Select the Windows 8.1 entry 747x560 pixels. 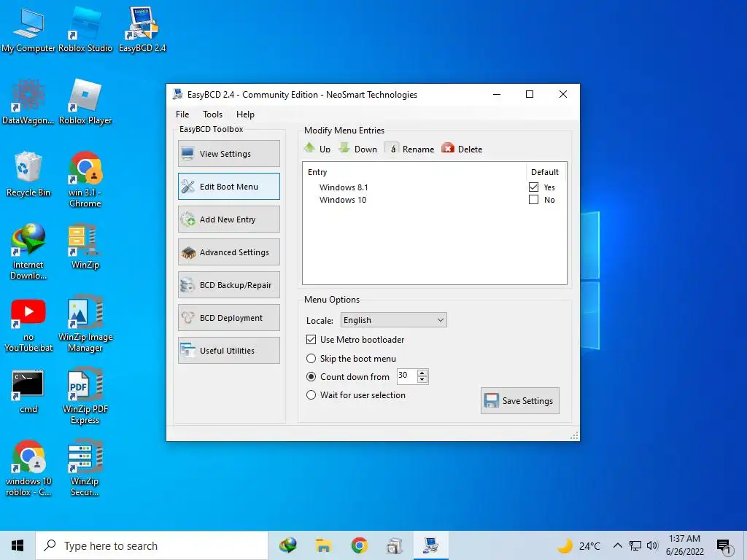coord(344,187)
